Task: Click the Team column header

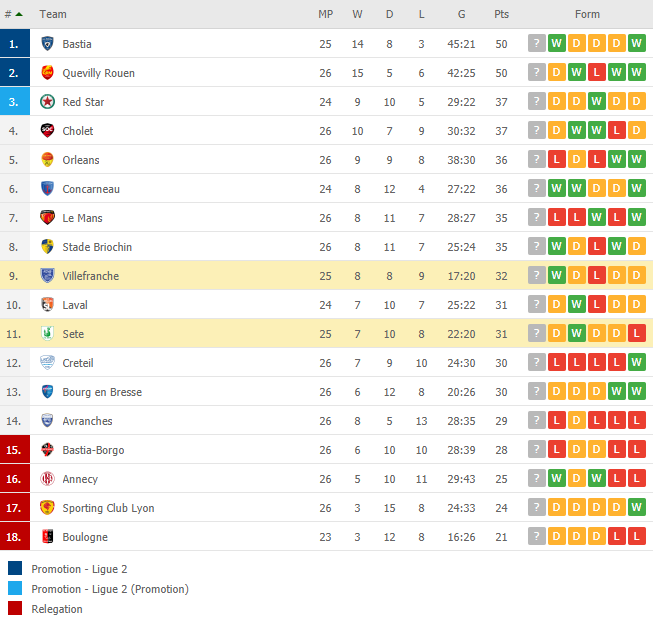Action: 53,14
